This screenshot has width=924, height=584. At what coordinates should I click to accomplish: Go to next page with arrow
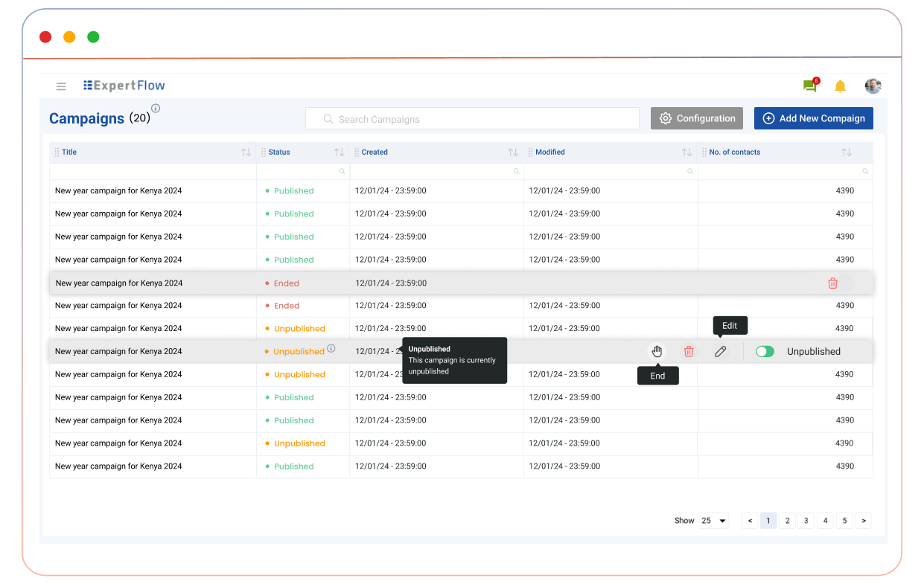[x=863, y=521]
